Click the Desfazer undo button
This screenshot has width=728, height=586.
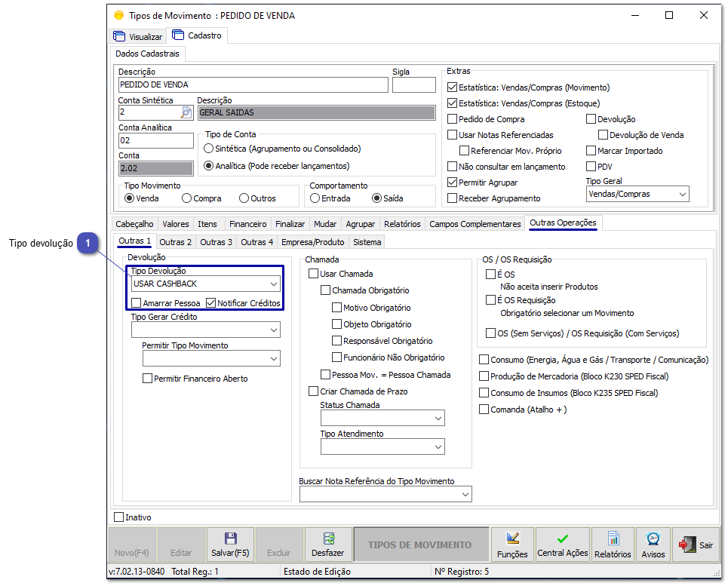(327, 545)
